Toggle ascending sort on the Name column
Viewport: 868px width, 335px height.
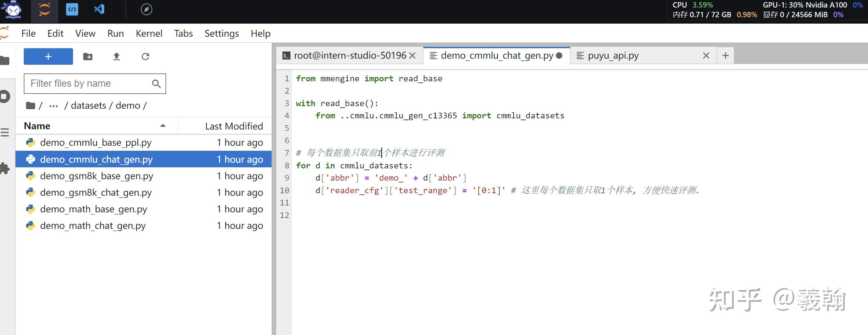(x=163, y=126)
